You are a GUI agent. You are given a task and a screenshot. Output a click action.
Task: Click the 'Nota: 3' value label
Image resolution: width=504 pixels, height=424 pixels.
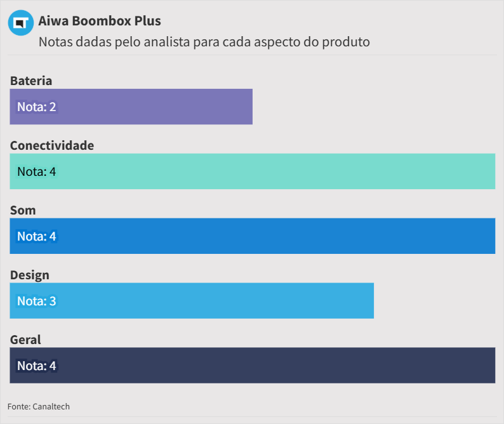click(x=37, y=301)
